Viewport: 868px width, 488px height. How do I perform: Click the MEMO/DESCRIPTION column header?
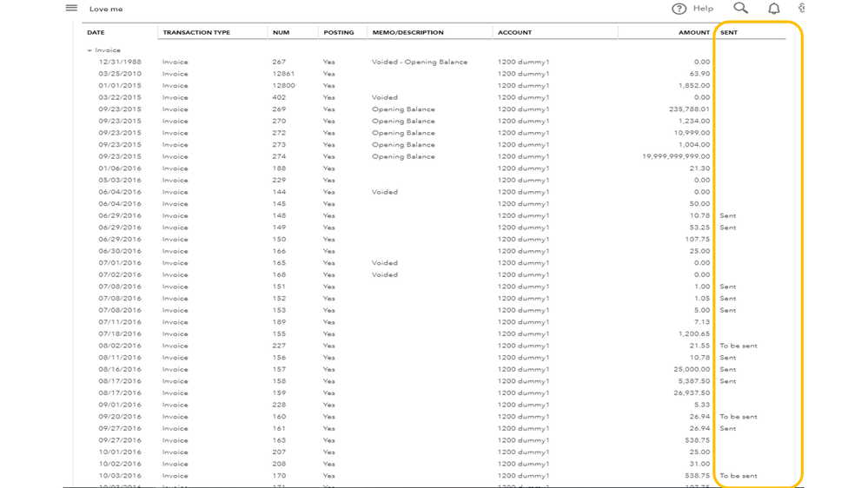408,33
